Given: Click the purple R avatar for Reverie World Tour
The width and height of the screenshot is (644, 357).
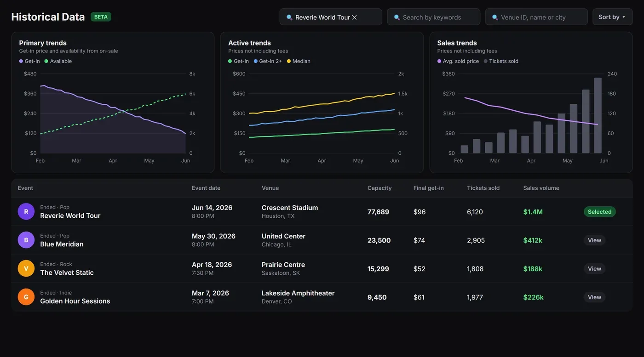Looking at the screenshot, I should coord(26,211).
